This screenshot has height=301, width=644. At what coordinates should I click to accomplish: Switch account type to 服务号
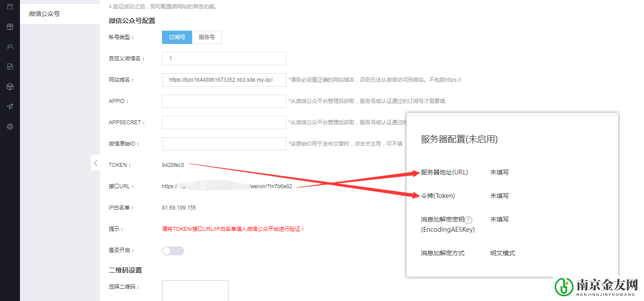pyautogui.click(x=207, y=37)
